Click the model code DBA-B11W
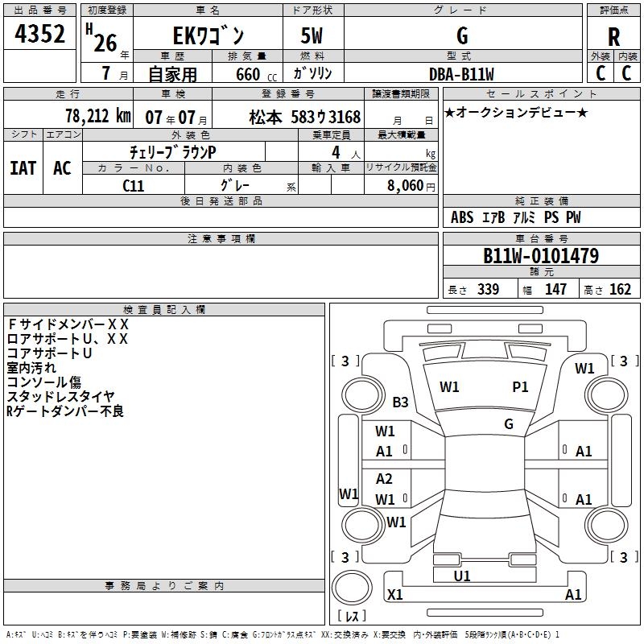Screen dimensions: 644x644 (462, 73)
